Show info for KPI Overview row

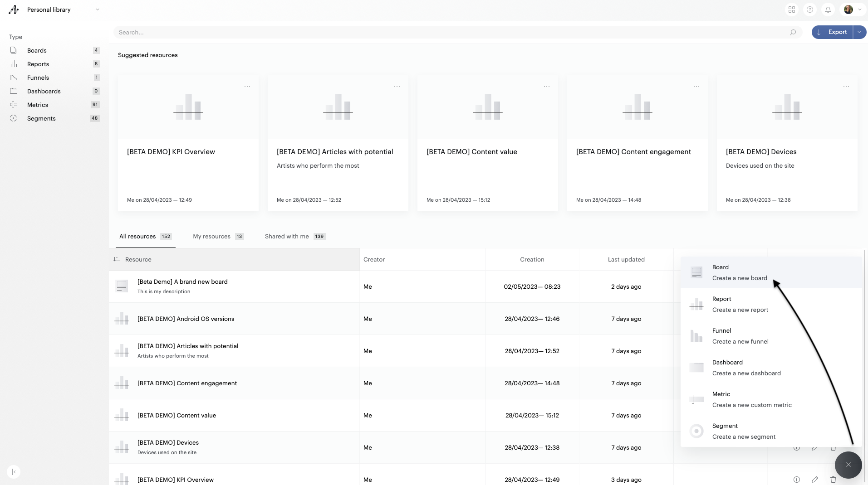796,480
